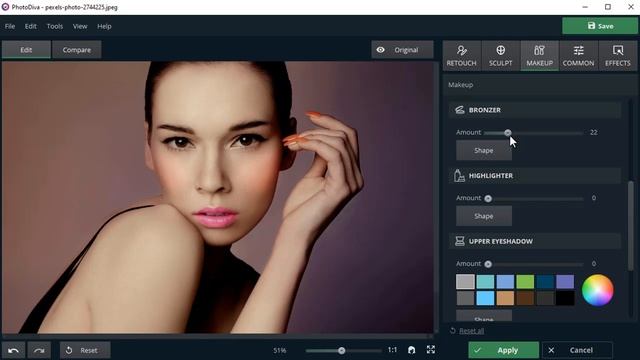Viewport: 640px width, 360px height.
Task: Open the Tools menu
Action: 55,26
